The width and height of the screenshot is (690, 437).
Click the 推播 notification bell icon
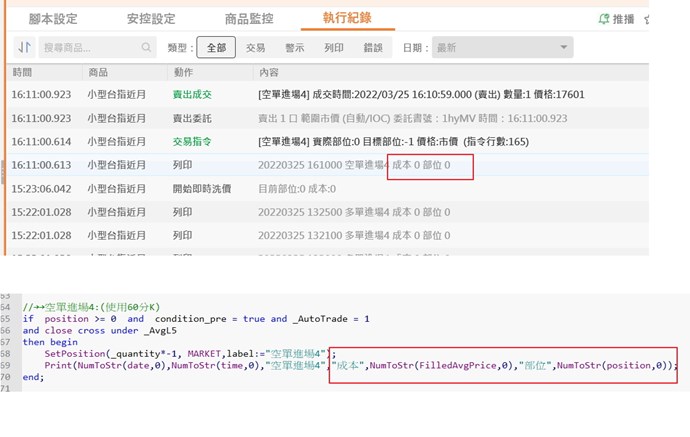coord(604,18)
